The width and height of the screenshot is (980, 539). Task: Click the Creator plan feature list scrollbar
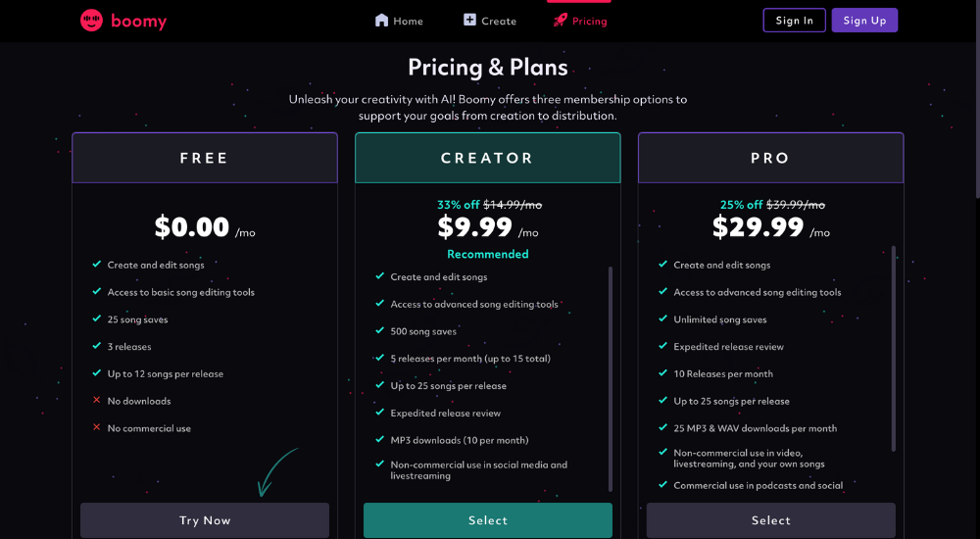(x=610, y=379)
